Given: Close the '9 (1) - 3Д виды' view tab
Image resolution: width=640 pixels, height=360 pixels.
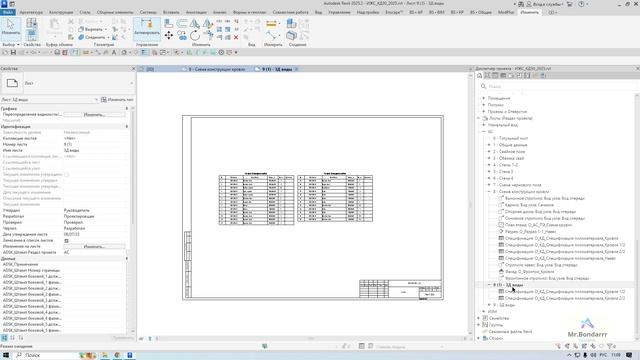Looking at the screenshot, I should (x=296, y=69).
